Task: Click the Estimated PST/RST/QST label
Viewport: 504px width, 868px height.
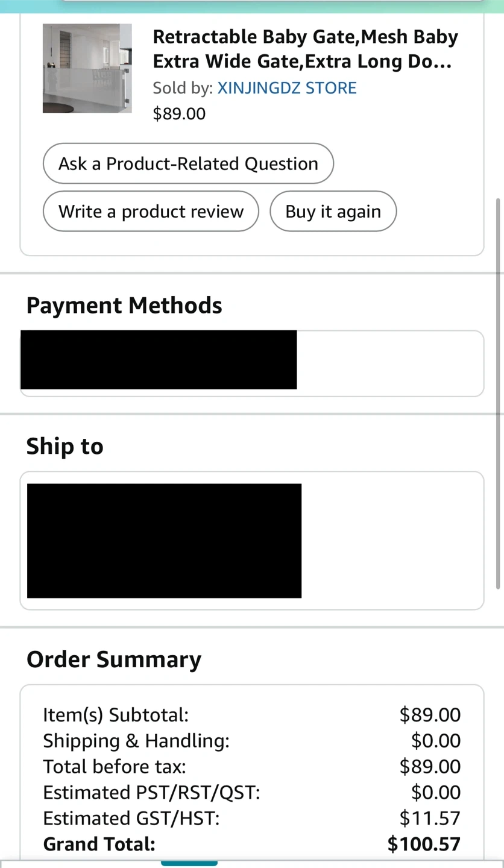Action: [x=151, y=793]
